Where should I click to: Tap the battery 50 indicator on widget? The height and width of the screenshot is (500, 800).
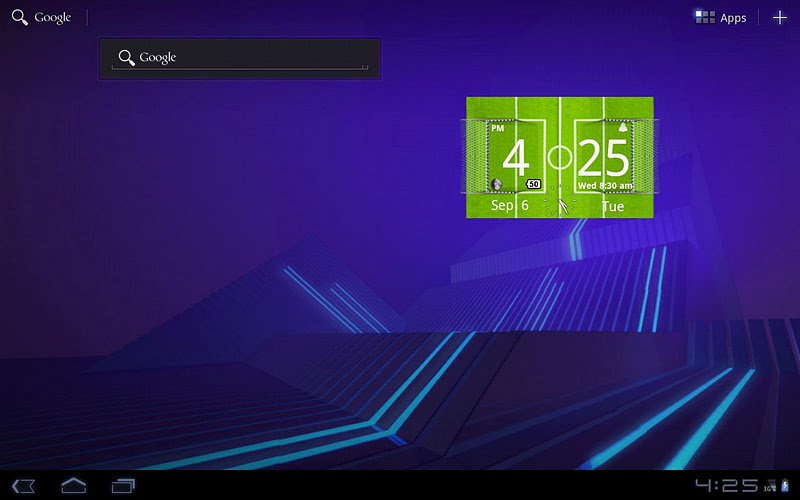click(533, 184)
